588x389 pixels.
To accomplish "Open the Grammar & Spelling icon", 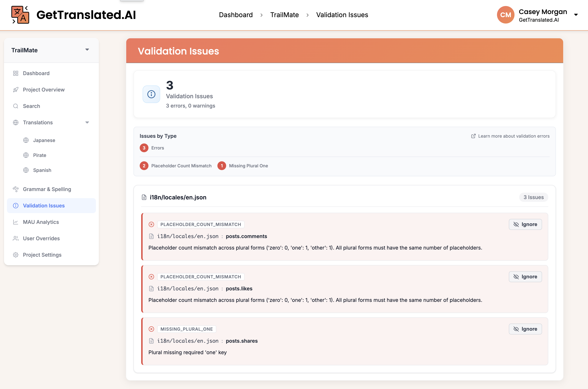I will tap(16, 189).
